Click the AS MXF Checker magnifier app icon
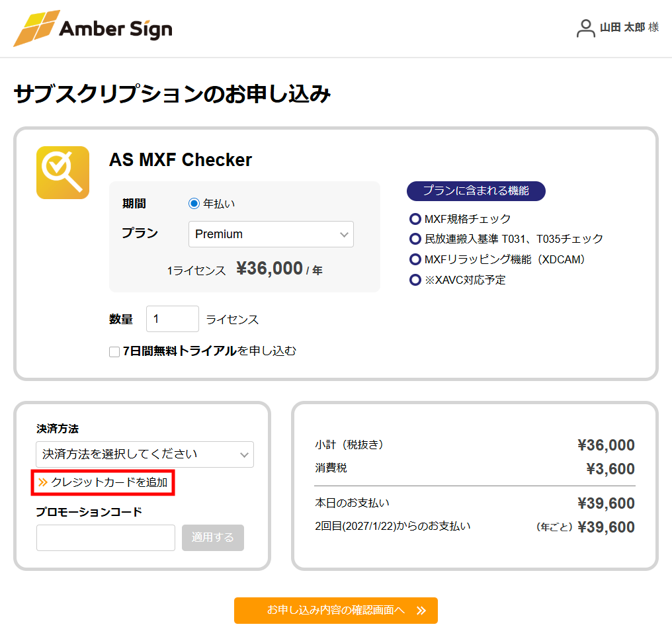This screenshot has height=643, width=672. coord(62,172)
